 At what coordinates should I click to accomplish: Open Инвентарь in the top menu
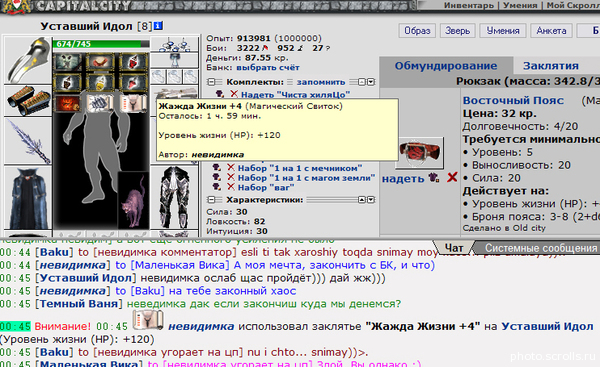[x=469, y=5]
